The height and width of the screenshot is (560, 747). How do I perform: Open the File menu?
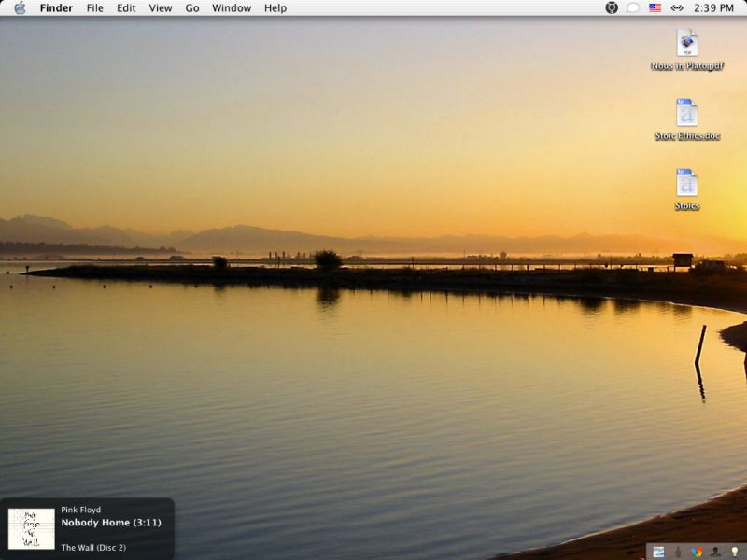(94, 7)
